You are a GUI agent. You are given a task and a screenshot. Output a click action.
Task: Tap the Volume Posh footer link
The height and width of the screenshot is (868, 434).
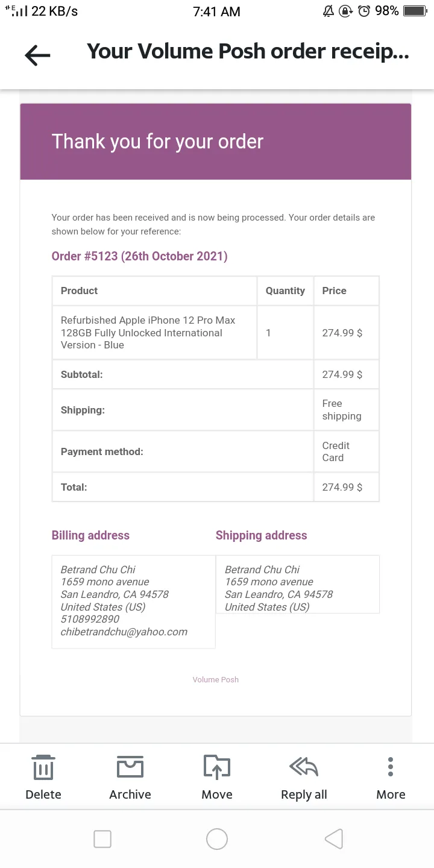coord(216,679)
